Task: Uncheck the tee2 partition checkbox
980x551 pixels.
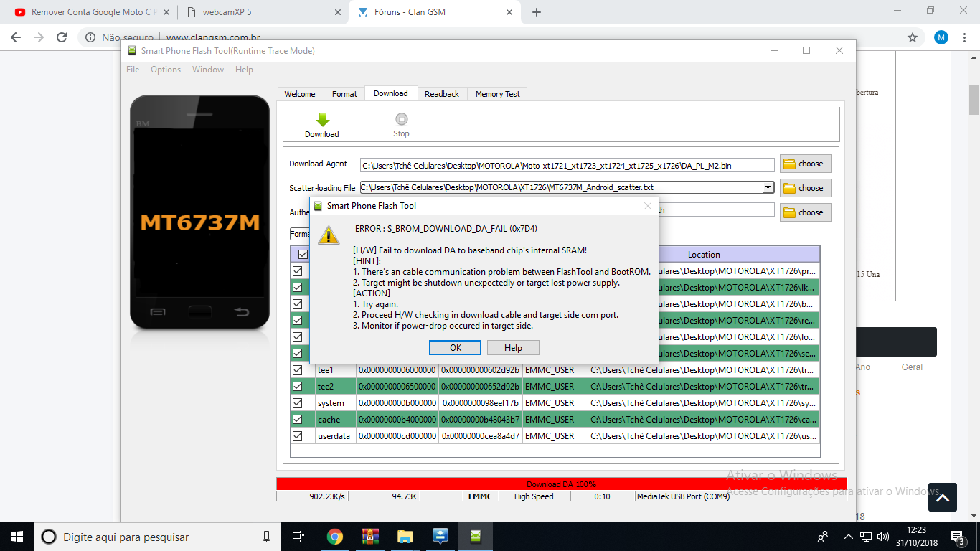Action: click(x=297, y=387)
